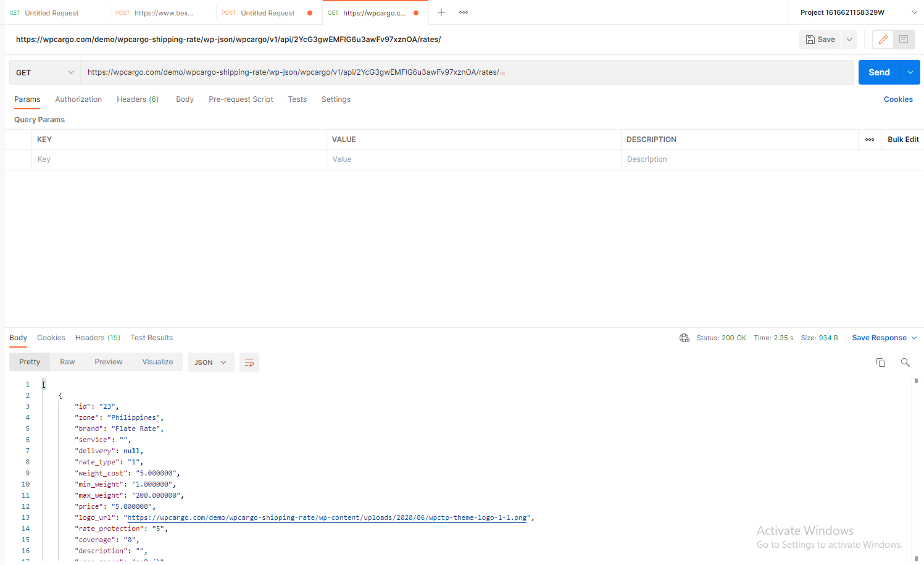Screen dimensions: 924x565
Task: Click the logo_url link in response
Action: (327, 517)
